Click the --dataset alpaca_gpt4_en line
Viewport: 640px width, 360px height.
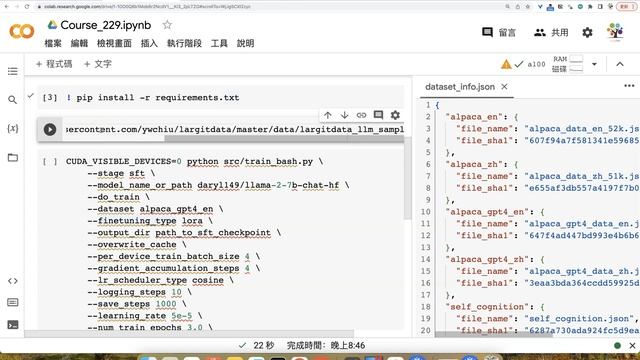155,209
